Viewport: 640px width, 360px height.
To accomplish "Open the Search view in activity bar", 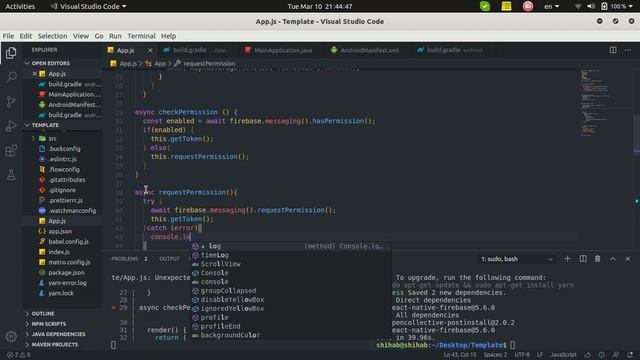I will tap(11, 77).
